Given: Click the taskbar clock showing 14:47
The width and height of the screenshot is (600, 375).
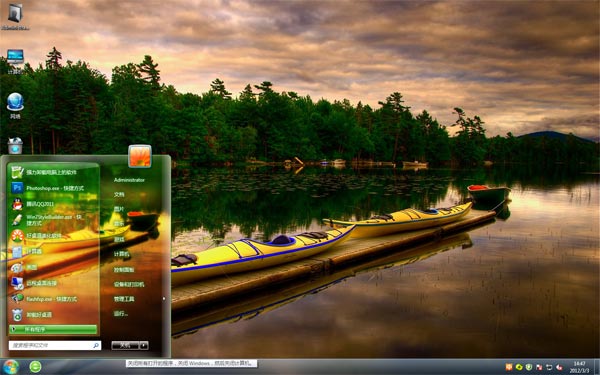Looking at the screenshot, I should [x=579, y=367].
